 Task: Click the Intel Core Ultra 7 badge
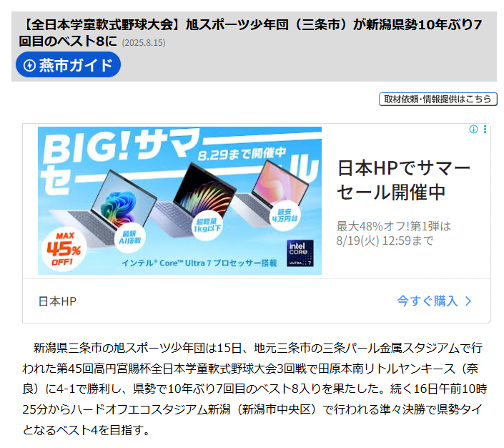[x=300, y=253]
